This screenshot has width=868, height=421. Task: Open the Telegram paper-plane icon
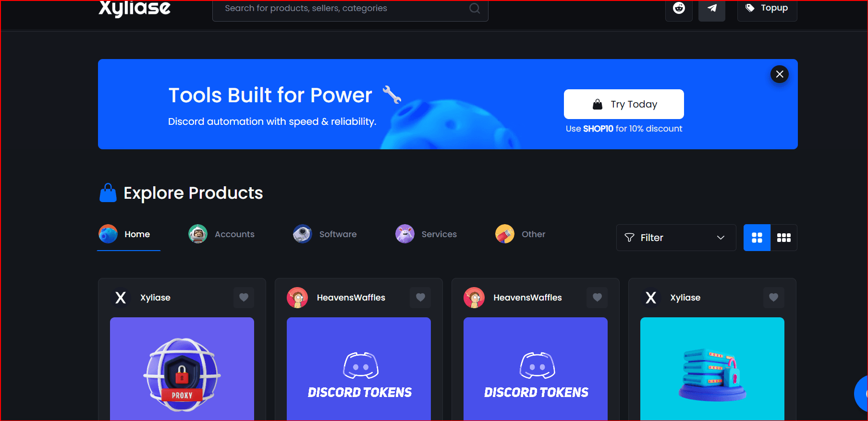711,8
